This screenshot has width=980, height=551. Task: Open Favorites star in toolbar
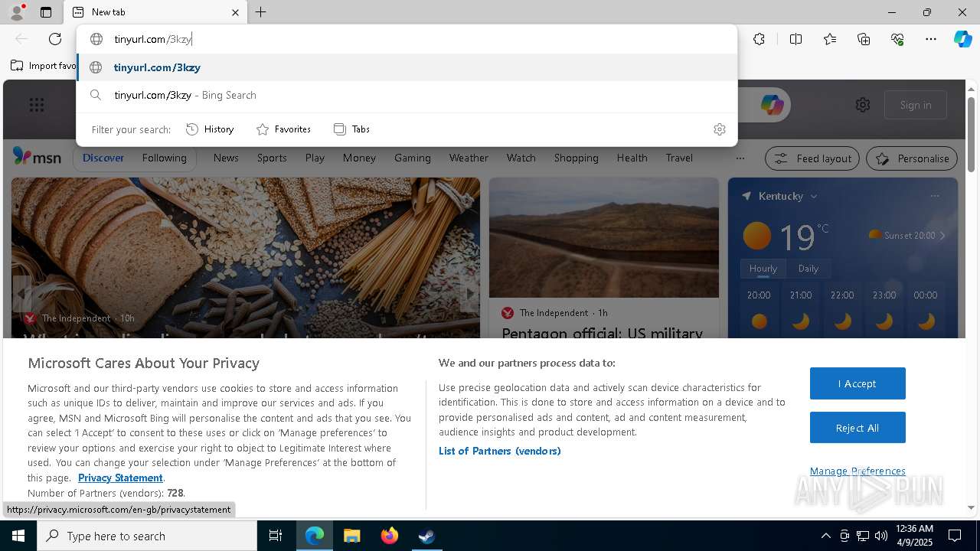pos(830,39)
